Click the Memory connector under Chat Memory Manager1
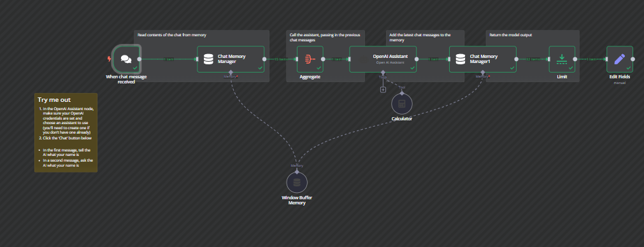This screenshot has width=644, height=247. [483, 73]
